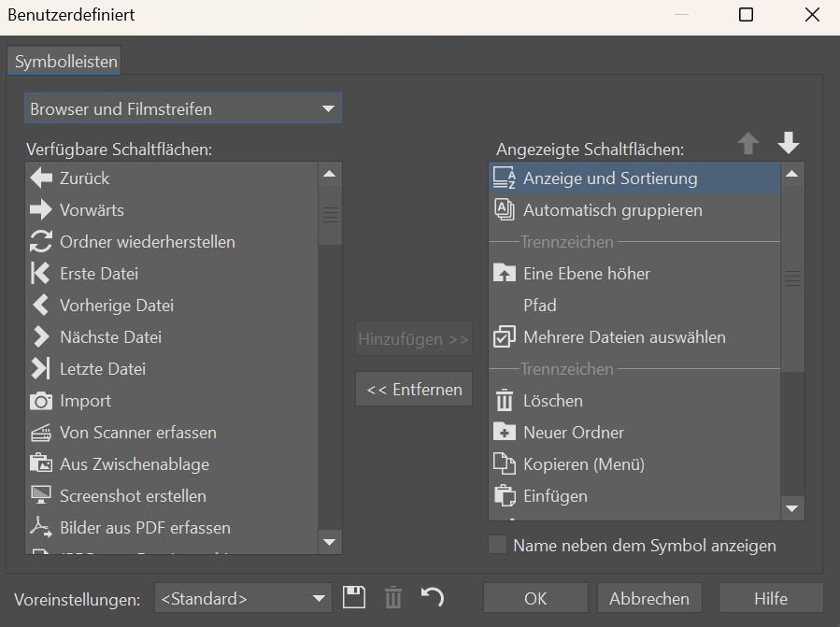Select the first Trennzeichen separator entry
The width and height of the screenshot is (840, 627).
[634, 242]
